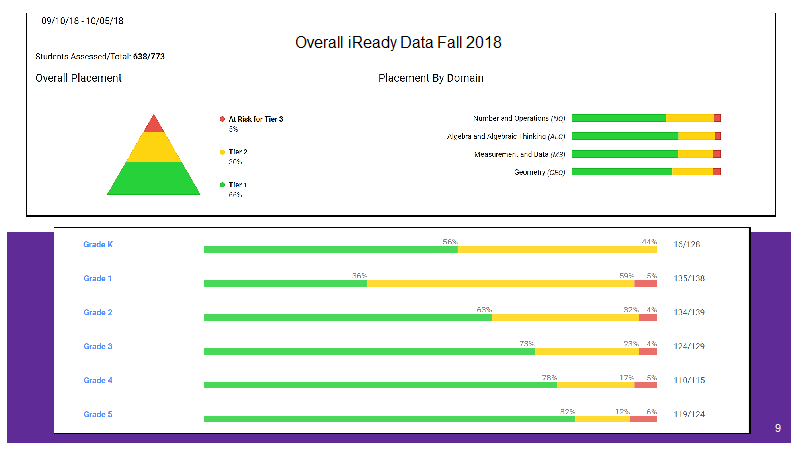This screenshot has height=450, width=800.
Task: Click the '09/10/18 - 10/05/18' date range
Action: [x=83, y=21]
